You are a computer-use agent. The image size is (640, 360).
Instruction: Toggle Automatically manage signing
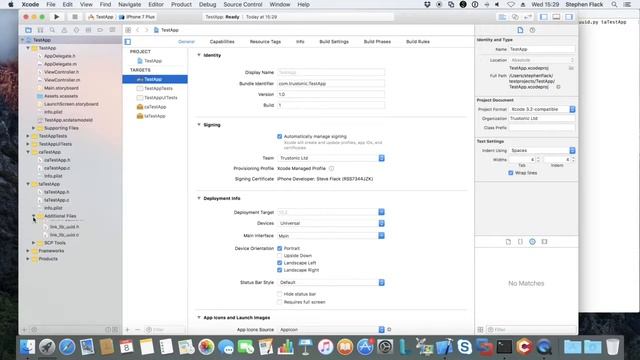(x=280, y=136)
